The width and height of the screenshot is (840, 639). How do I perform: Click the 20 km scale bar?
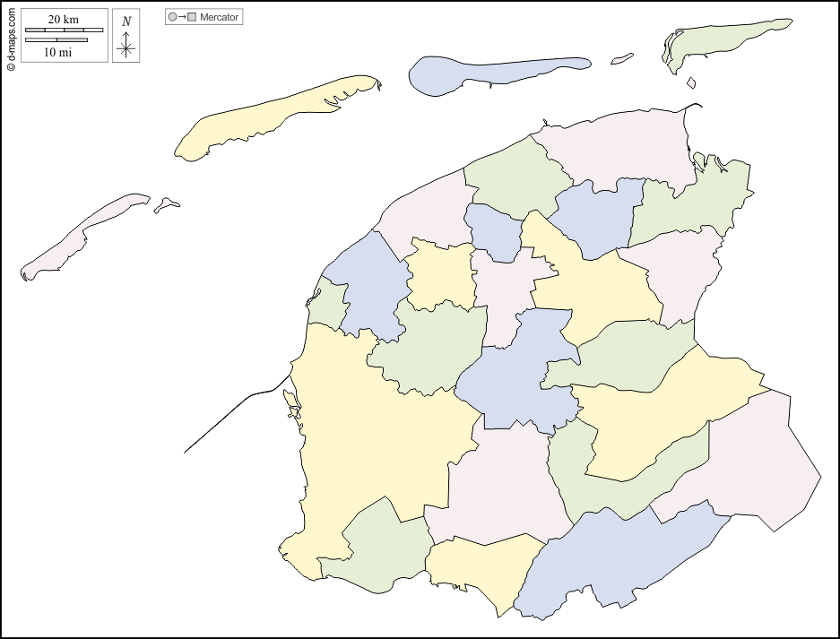pos(64,30)
